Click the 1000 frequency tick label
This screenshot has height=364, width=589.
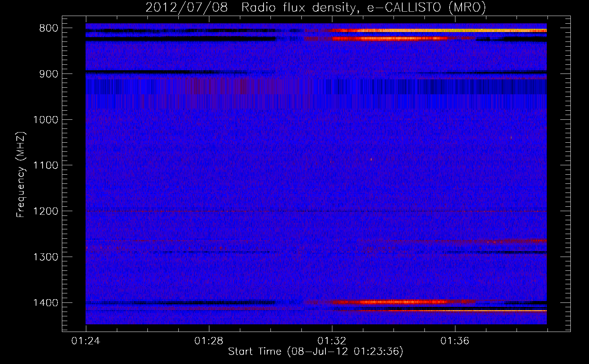46,120
